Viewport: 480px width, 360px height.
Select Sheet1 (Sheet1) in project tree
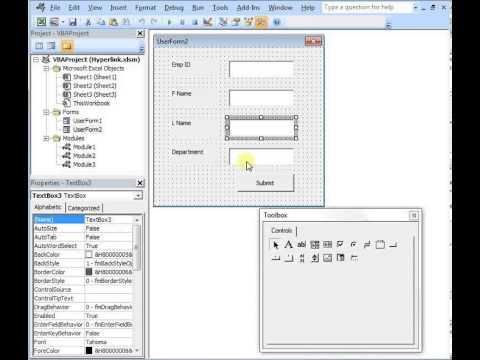95,77
